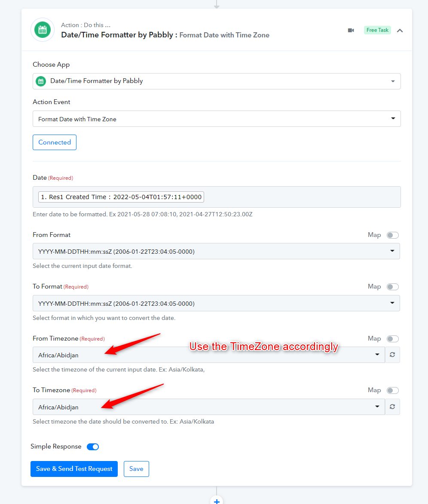The height and width of the screenshot is (504, 428).
Task: Refresh the To Timezone list
Action: point(392,407)
